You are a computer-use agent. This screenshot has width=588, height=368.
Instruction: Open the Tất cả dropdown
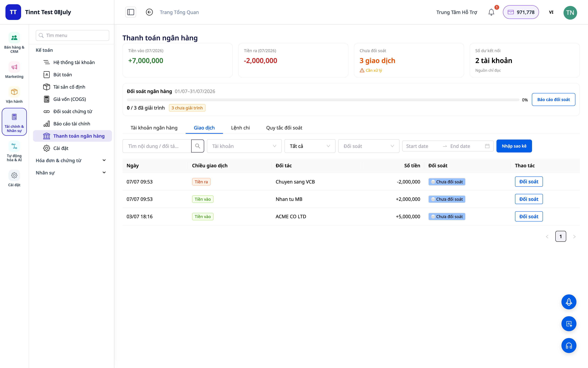(310, 146)
